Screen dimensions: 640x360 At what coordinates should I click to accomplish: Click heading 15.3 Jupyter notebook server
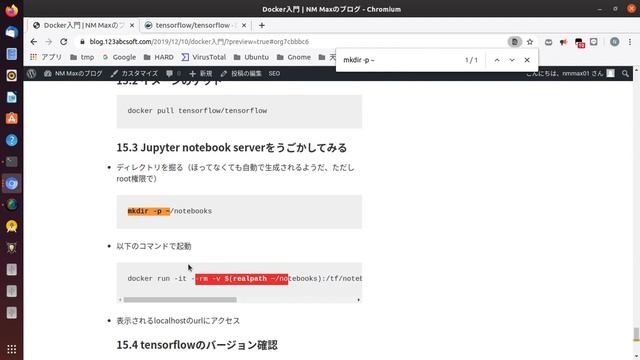point(231,147)
